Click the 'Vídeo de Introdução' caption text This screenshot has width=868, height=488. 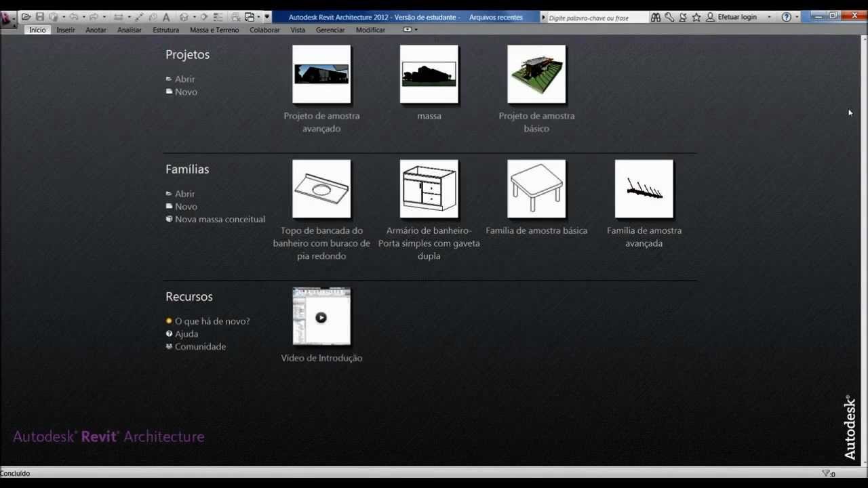(x=321, y=358)
